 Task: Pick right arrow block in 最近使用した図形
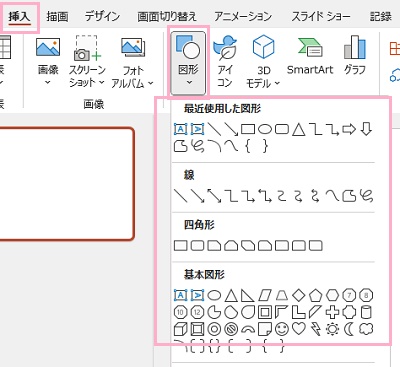[349, 129]
